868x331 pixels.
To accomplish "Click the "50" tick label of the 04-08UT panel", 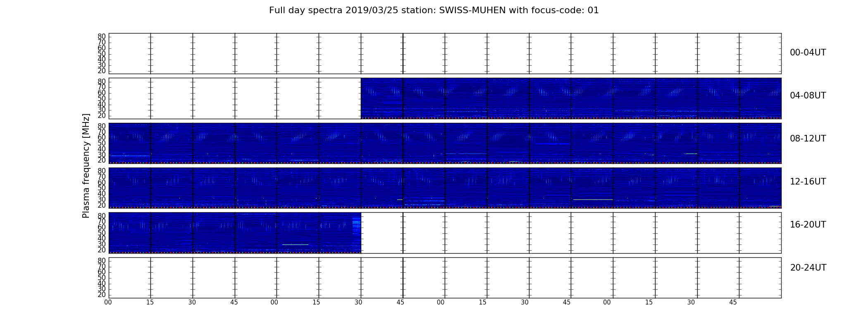I will (x=102, y=98).
